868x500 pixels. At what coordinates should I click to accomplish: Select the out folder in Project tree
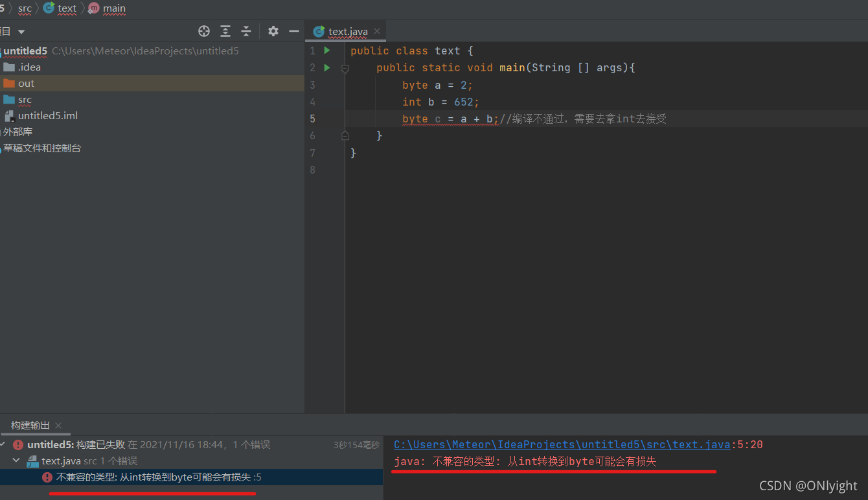(x=27, y=83)
